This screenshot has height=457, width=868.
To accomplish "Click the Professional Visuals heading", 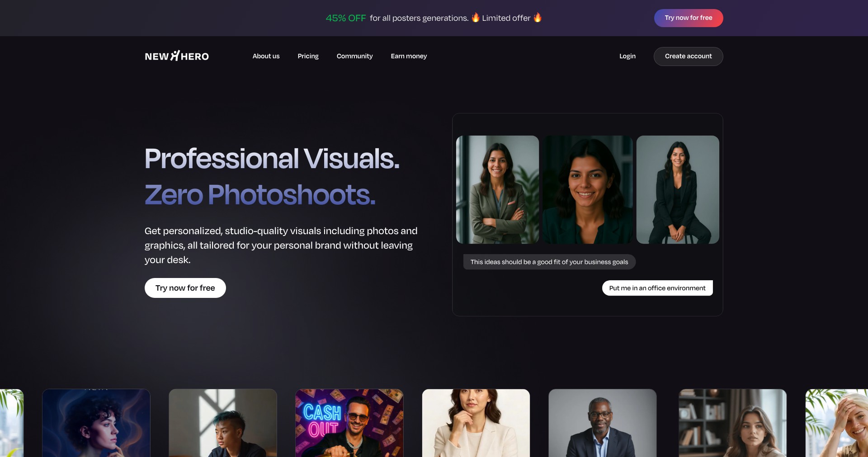I will (272, 159).
